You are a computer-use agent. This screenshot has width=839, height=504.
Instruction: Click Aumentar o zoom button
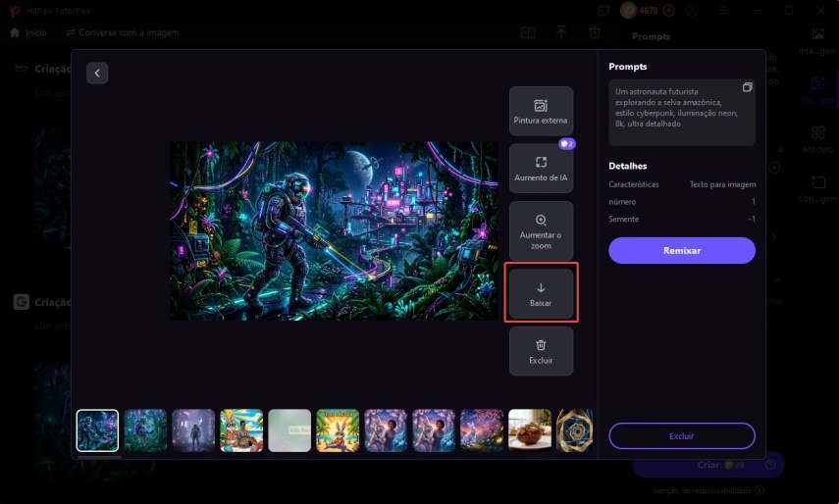pyautogui.click(x=541, y=230)
